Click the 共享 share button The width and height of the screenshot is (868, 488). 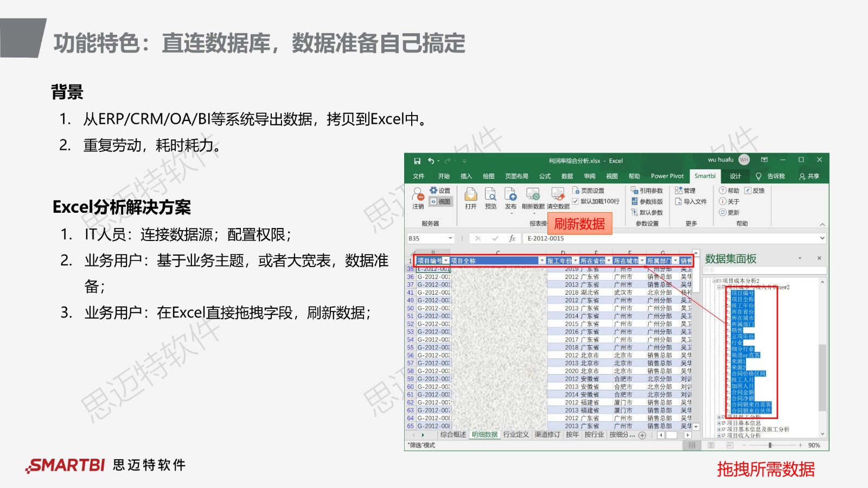809,176
